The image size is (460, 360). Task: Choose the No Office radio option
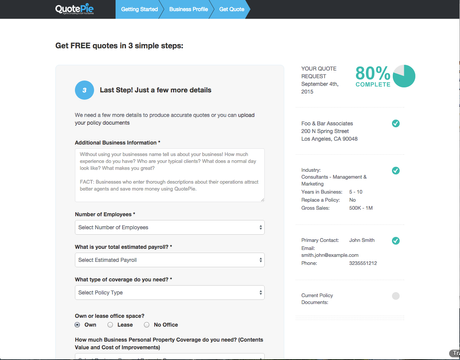(x=146, y=325)
